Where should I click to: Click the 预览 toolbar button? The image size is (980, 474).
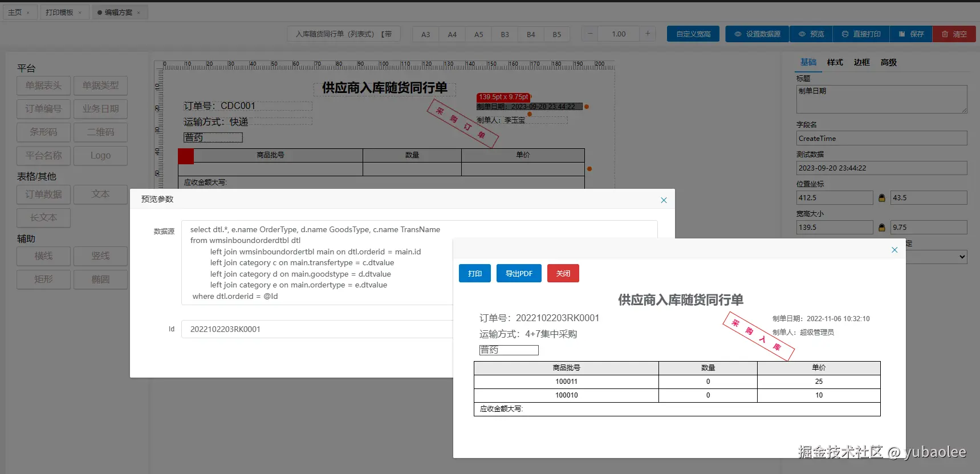tap(811, 34)
